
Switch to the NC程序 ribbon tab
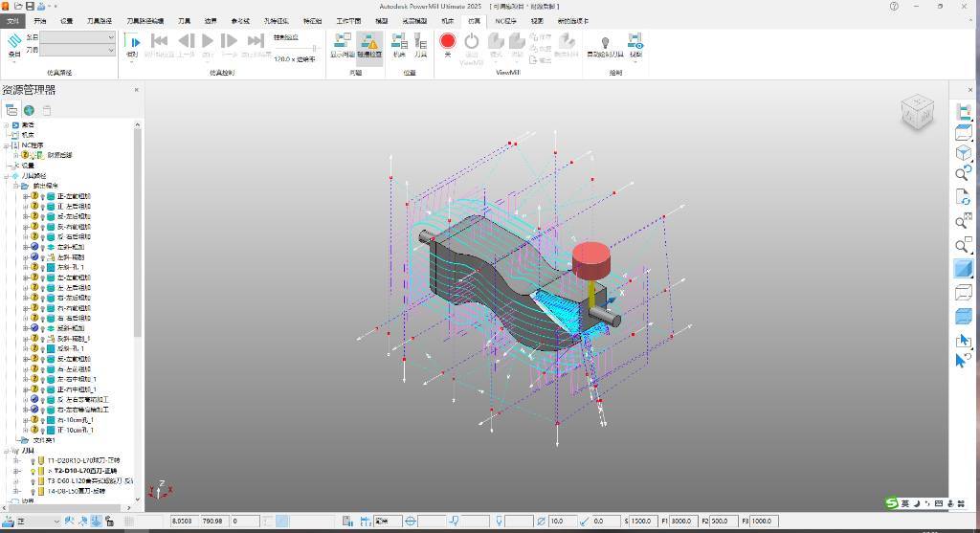pyautogui.click(x=505, y=20)
